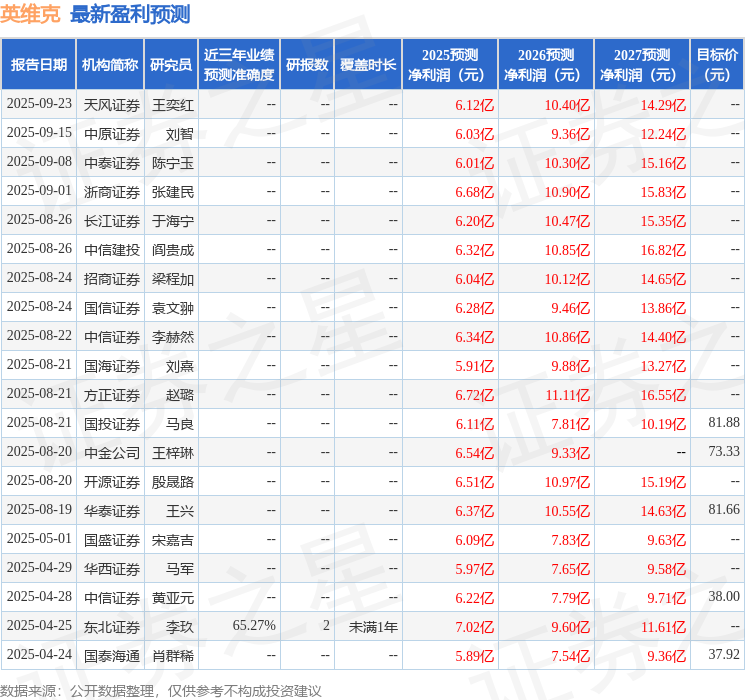The height and width of the screenshot is (700, 745).
Task: Click the 11.11亿 forecast value
Action: tap(567, 395)
